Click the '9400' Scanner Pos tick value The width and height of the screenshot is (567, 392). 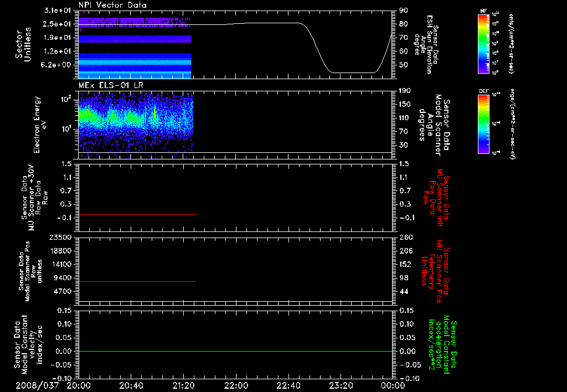[x=62, y=278]
